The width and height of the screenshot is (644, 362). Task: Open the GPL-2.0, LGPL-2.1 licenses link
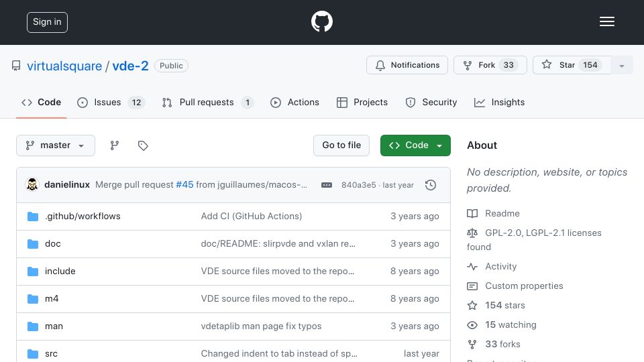click(x=534, y=240)
